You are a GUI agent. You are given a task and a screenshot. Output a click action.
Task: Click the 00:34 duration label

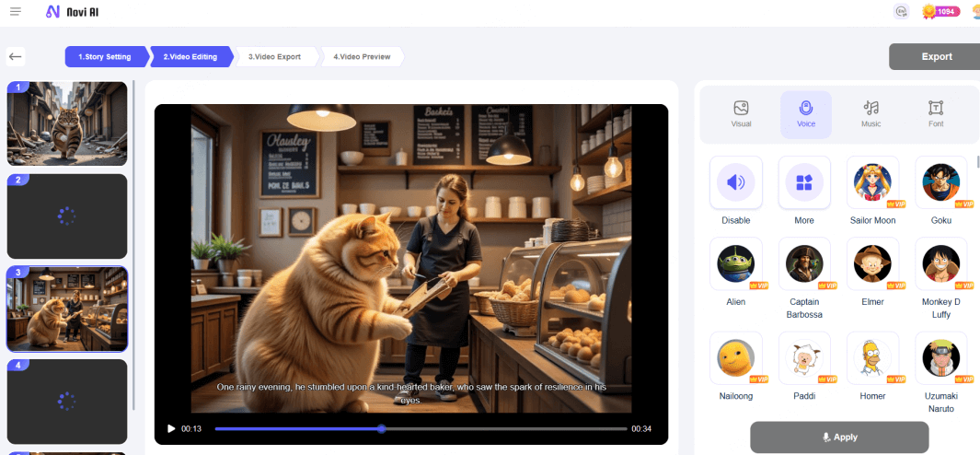pyautogui.click(x=641, y=428)
